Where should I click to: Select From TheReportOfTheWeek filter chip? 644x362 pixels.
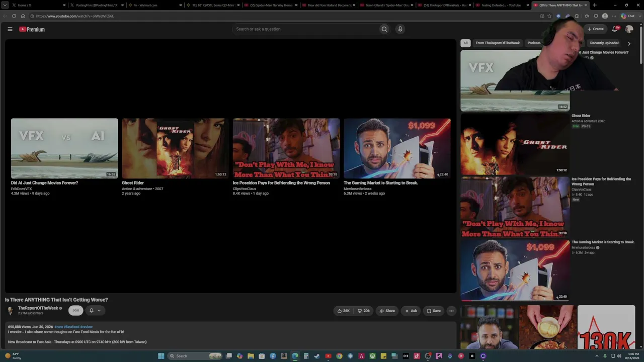click(498, 43)
